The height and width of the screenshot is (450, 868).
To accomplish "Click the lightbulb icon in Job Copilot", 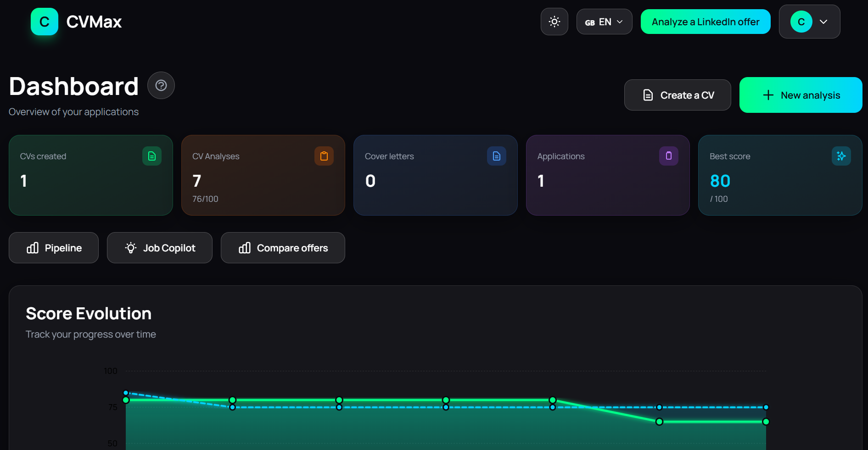I will tap(131, 248).
